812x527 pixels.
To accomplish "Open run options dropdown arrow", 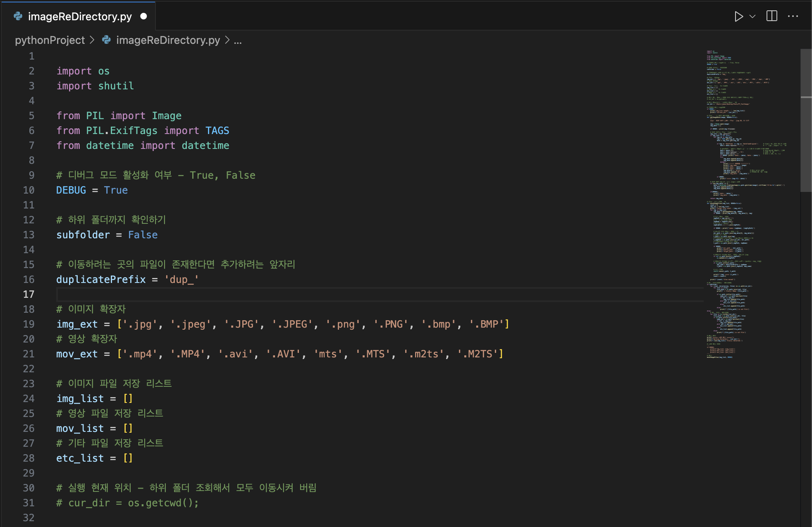I will point(752,17).
